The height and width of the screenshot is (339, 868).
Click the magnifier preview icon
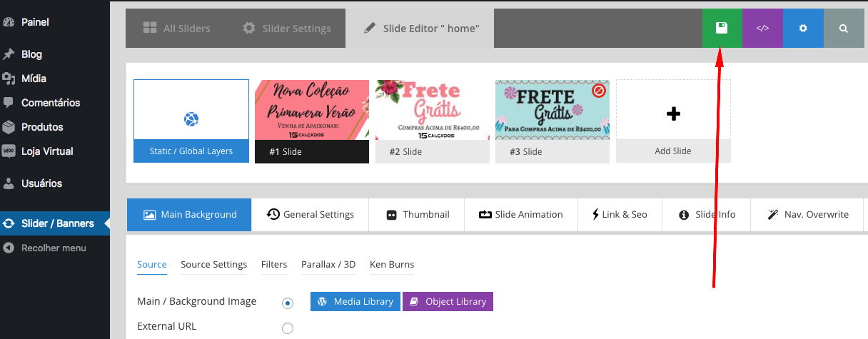point(844,29)
